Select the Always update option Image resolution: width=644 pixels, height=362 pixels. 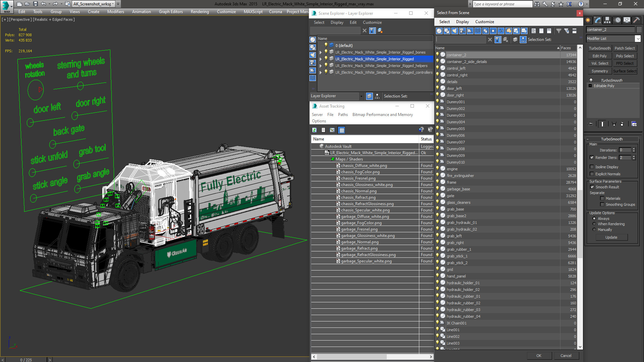click(594, 219)
